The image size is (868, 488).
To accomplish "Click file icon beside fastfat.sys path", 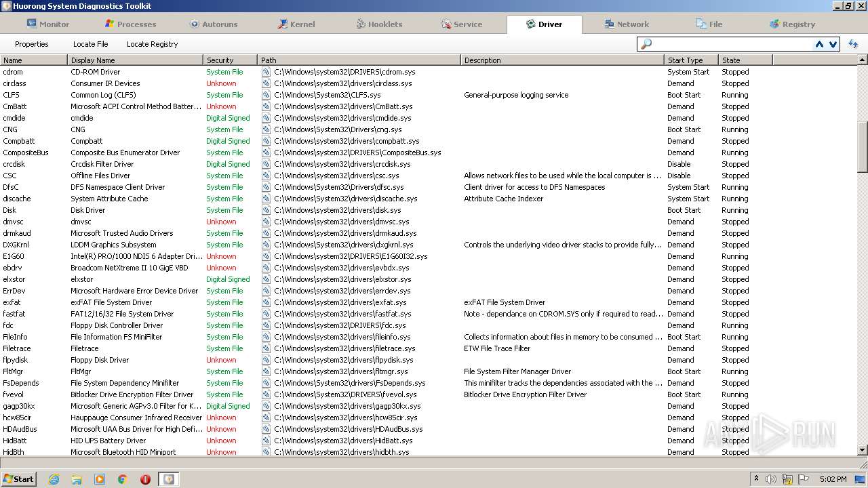I will pos(267,314).
